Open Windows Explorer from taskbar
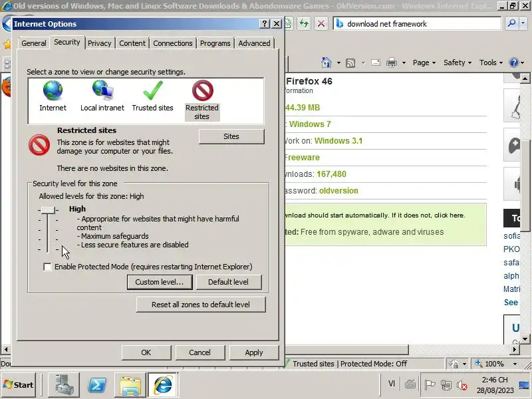Screen dimensions: 532x399 pyautogui.click(x=130, y=385)
